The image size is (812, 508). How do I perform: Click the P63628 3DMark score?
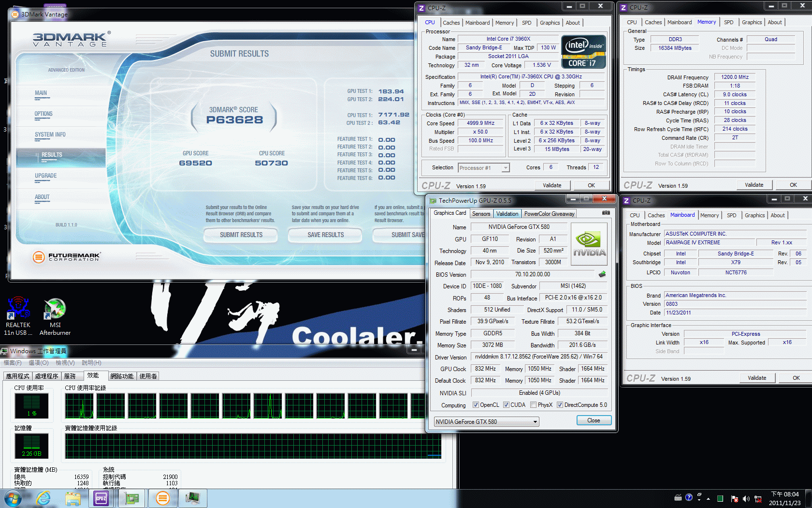point(235,120)
